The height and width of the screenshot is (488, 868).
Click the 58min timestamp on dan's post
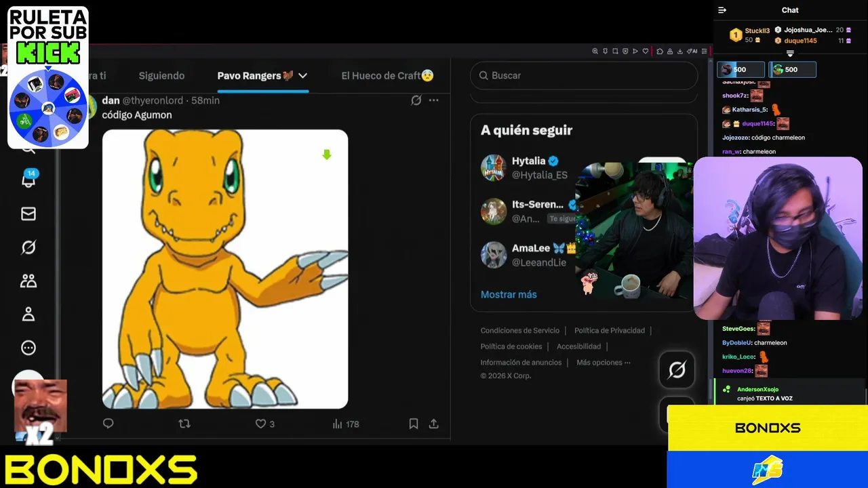coord(205,100)
